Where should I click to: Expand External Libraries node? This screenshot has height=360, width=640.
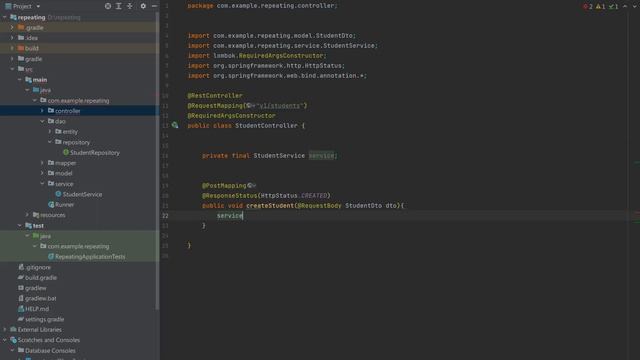coord(5,329)
